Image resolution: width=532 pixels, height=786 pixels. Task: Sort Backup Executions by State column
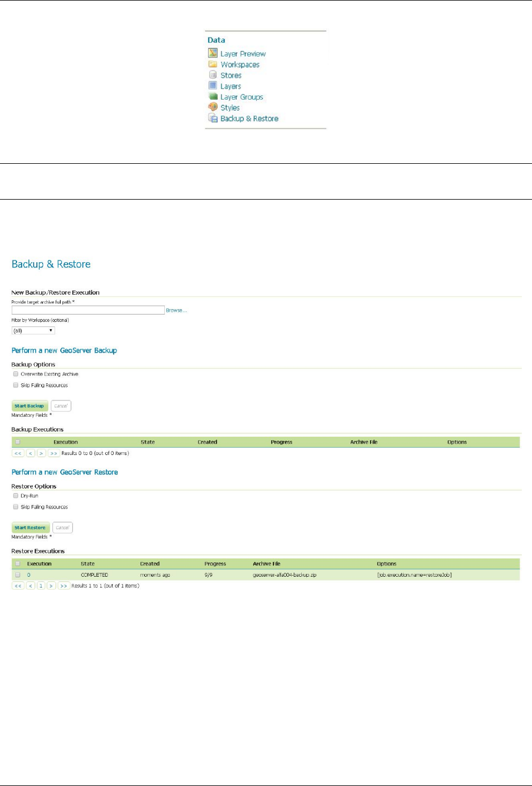tap(148, 442)
